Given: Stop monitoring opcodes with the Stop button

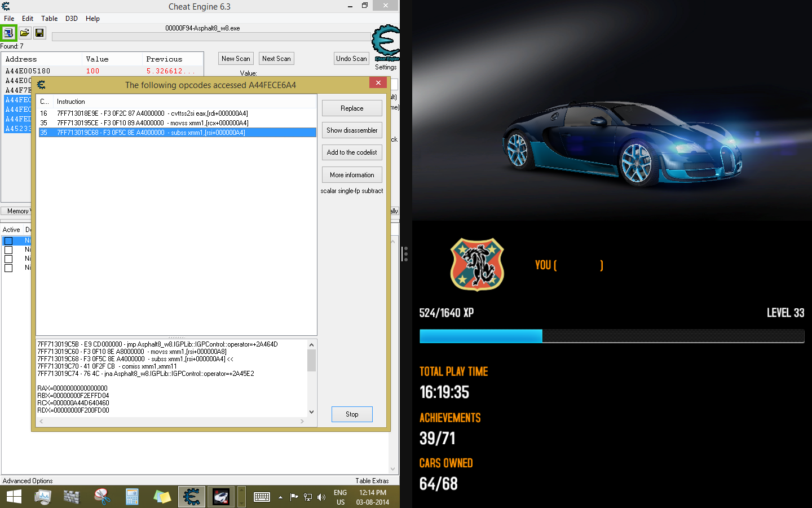Looking at the screenshot, I should click(x=352, y=414).
